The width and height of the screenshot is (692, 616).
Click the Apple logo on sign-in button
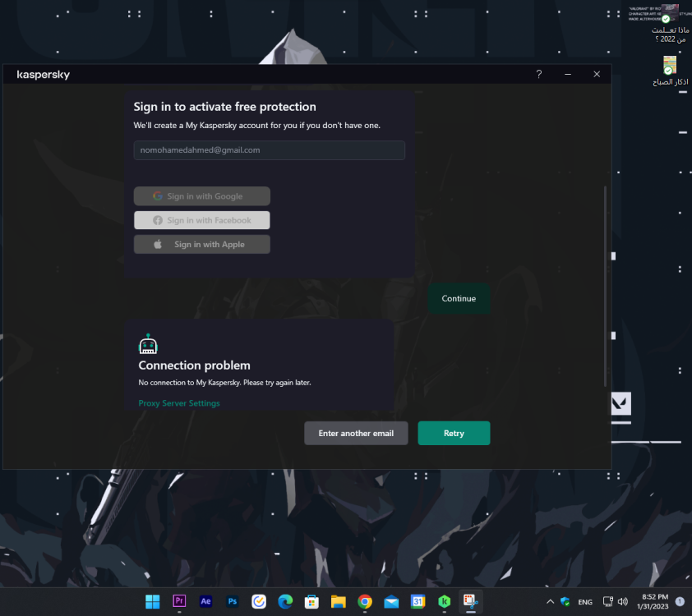[x=158, y=244]
